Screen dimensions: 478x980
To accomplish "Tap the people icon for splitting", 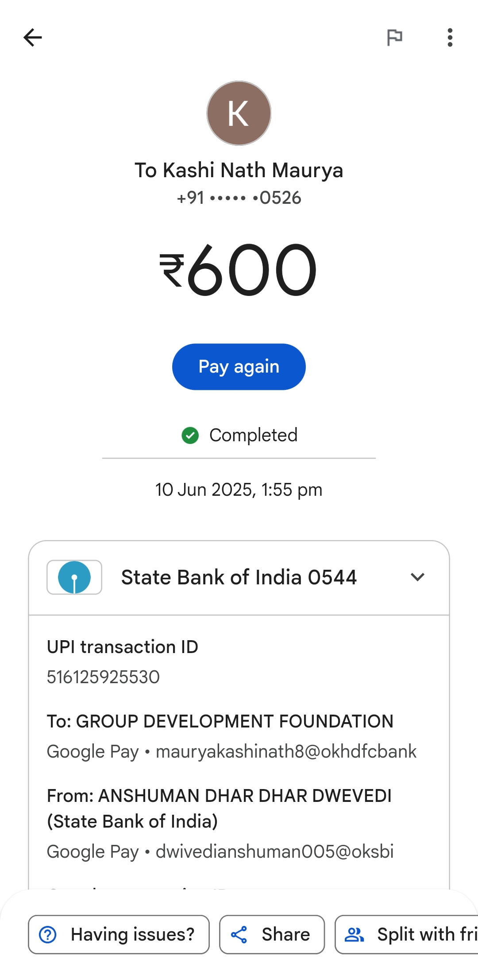I will [354, 935].
